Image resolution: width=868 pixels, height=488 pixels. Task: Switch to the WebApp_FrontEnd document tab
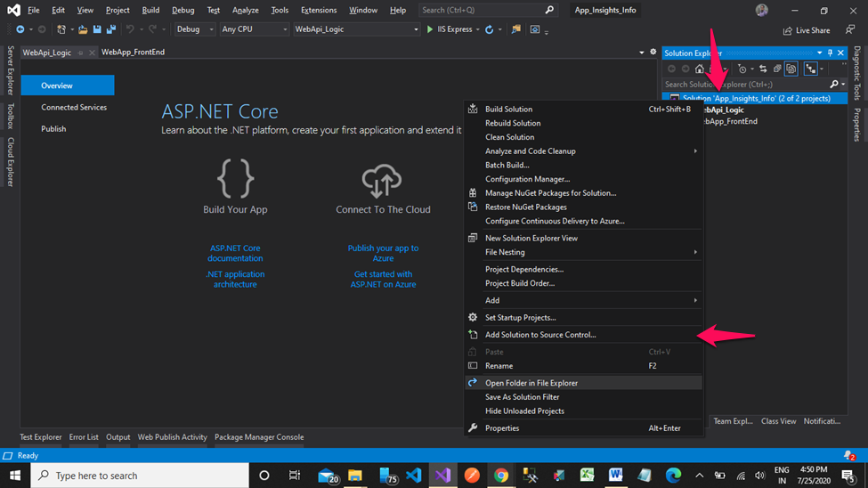pyautogui.click(x=133, y=53)
